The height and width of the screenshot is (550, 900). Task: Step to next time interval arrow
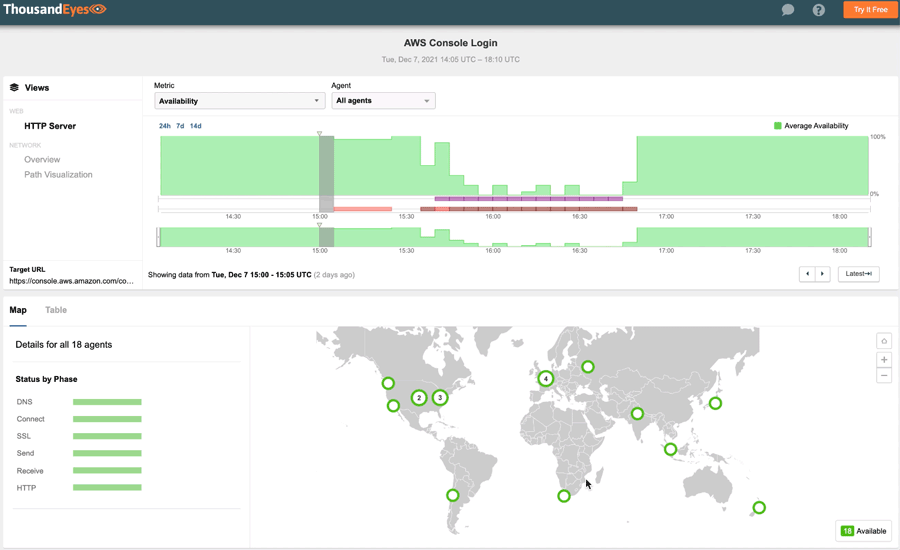click(x=823, y=274)
